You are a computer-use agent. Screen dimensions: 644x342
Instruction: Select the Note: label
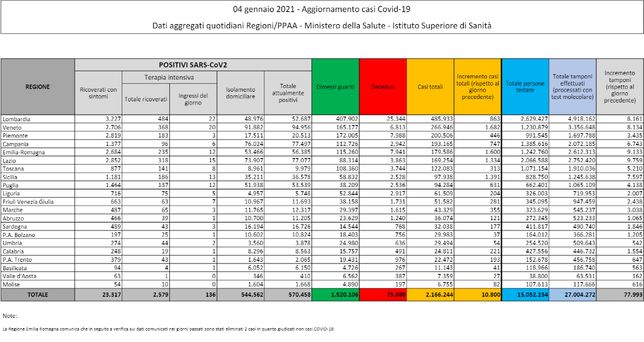10,315
